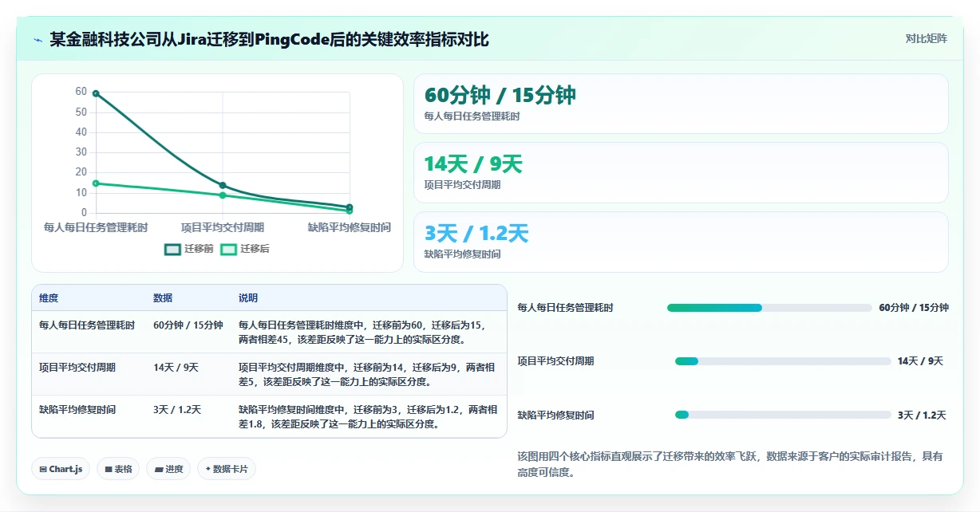Click the Chart.js tag chip
This screenshot has width=980, height=512.
coord(61,469)
